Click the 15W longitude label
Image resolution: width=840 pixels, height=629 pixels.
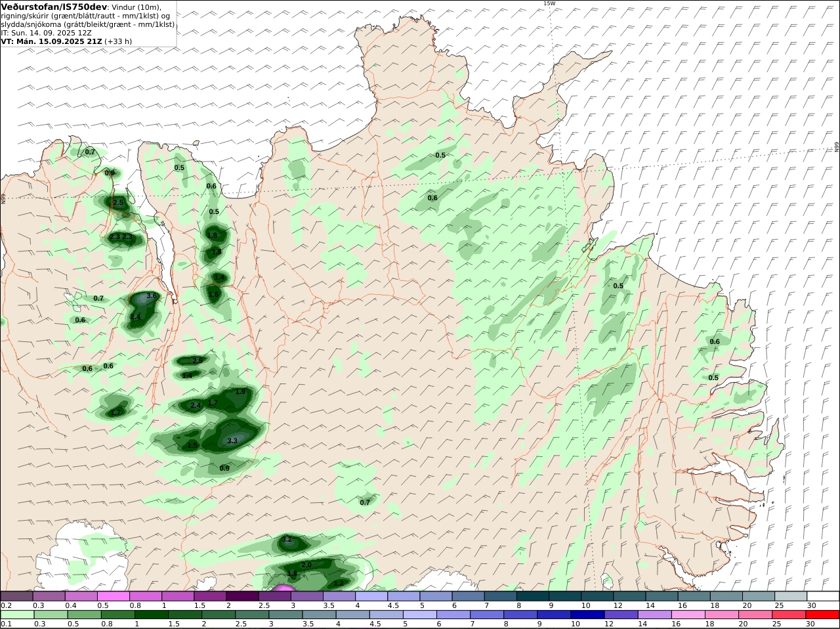549,3
